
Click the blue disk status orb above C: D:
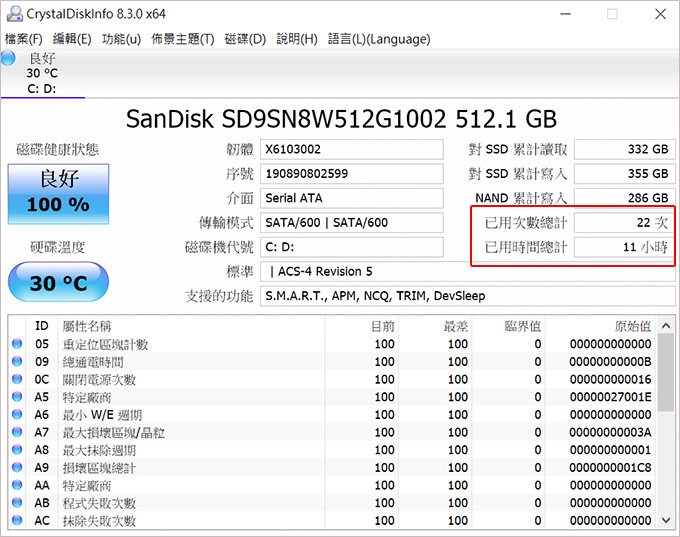(x=8, y=58)
